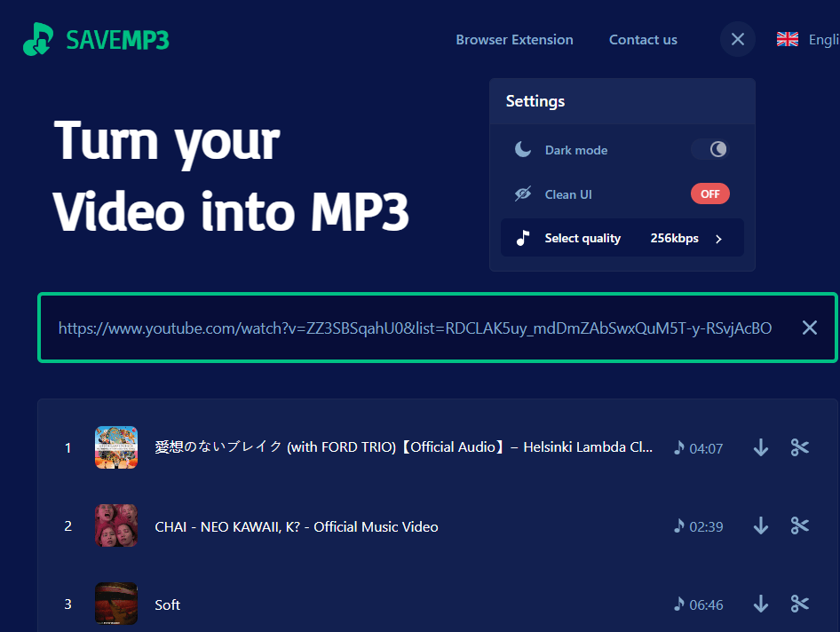
Task: Download the track named Soft
Action: pyautogui.click(x=760, y=604)
